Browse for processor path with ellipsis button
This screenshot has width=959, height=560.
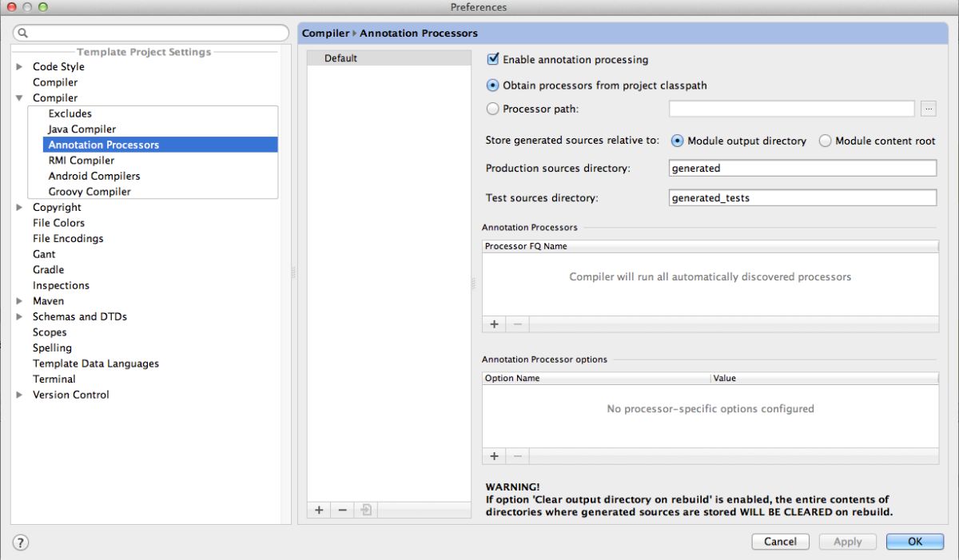coord(929,109)
